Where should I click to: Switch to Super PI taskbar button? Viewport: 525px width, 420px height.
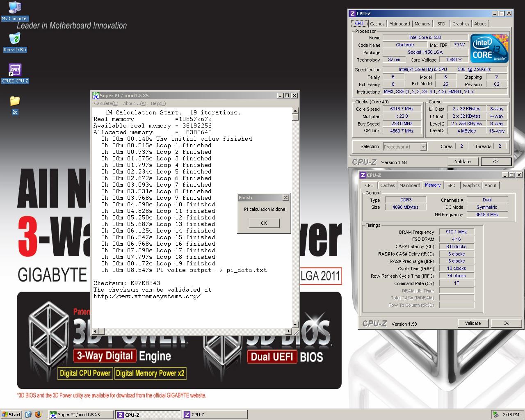pyautogui.click(x=81, y=415)
